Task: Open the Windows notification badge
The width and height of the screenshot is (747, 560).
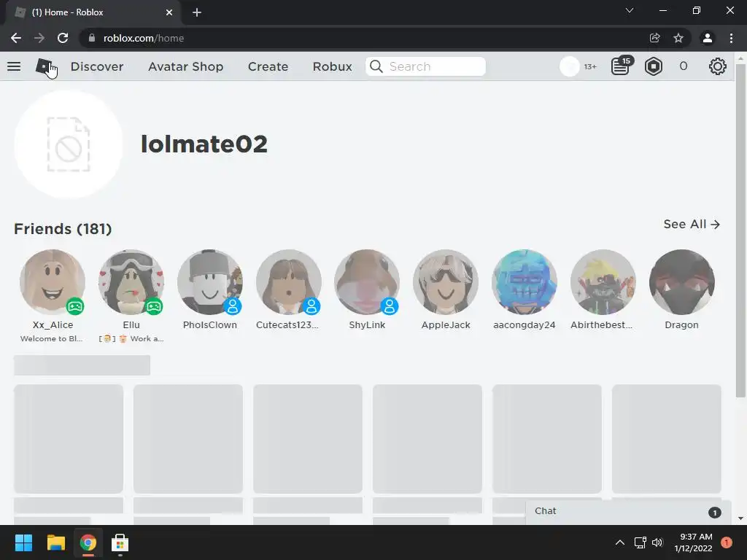Action: [726, 542]
